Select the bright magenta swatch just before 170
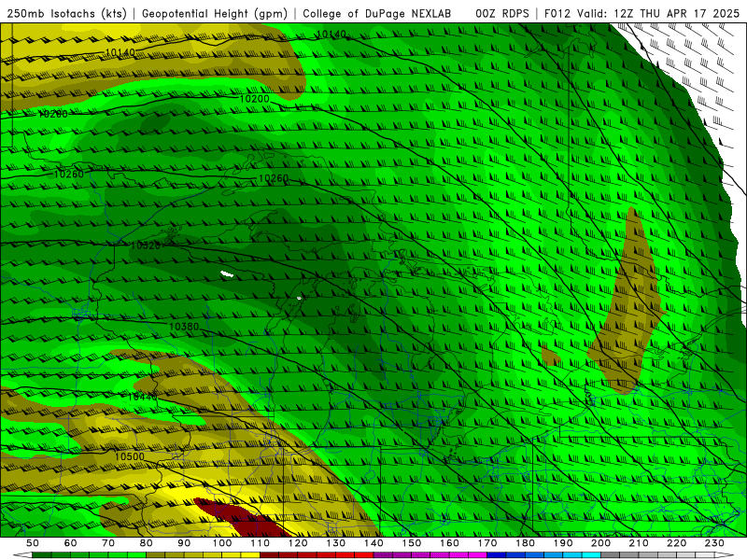Screen dimensions: 747x560 tap(477, 554)
